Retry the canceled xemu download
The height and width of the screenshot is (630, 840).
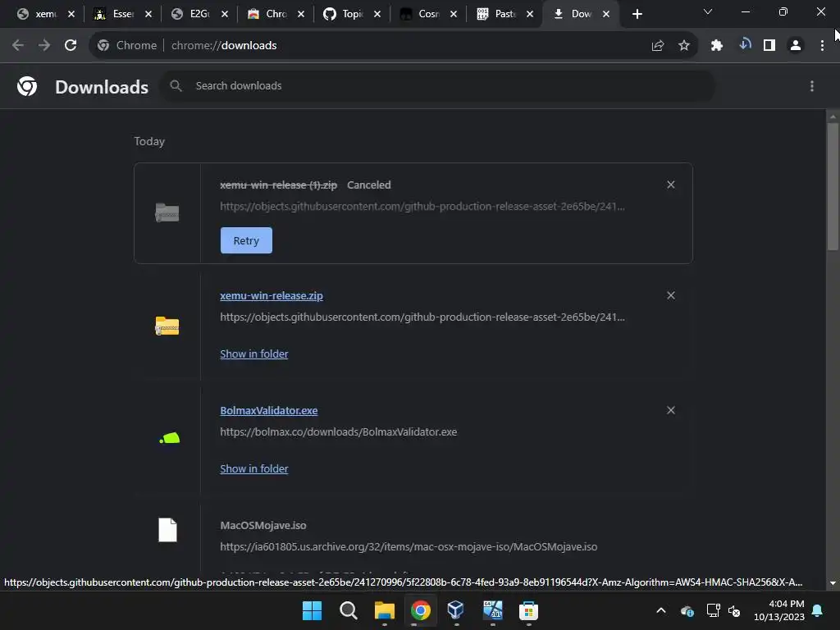click(246, 240)
